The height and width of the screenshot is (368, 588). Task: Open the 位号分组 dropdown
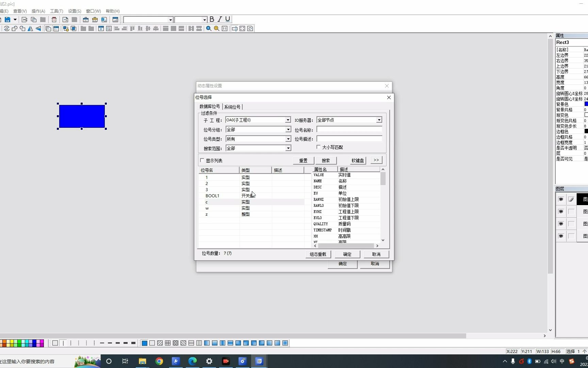click(x=288, y=129)
